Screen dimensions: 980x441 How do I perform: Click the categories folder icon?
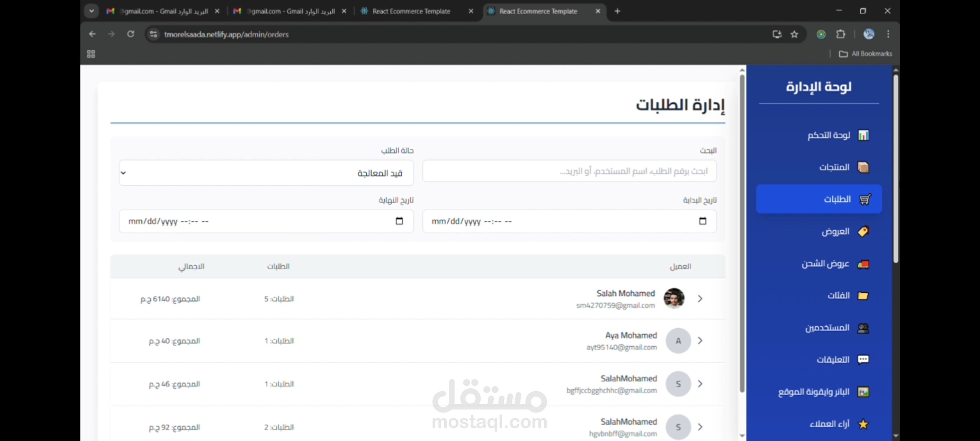click(863, 296)
